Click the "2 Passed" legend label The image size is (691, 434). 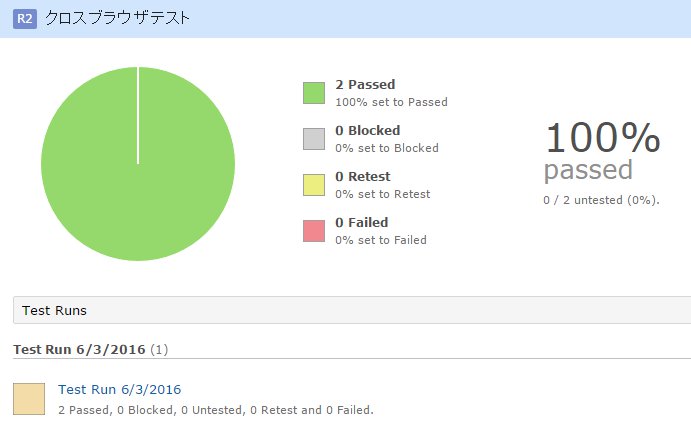pyautogui.click(x=364, y=85)
